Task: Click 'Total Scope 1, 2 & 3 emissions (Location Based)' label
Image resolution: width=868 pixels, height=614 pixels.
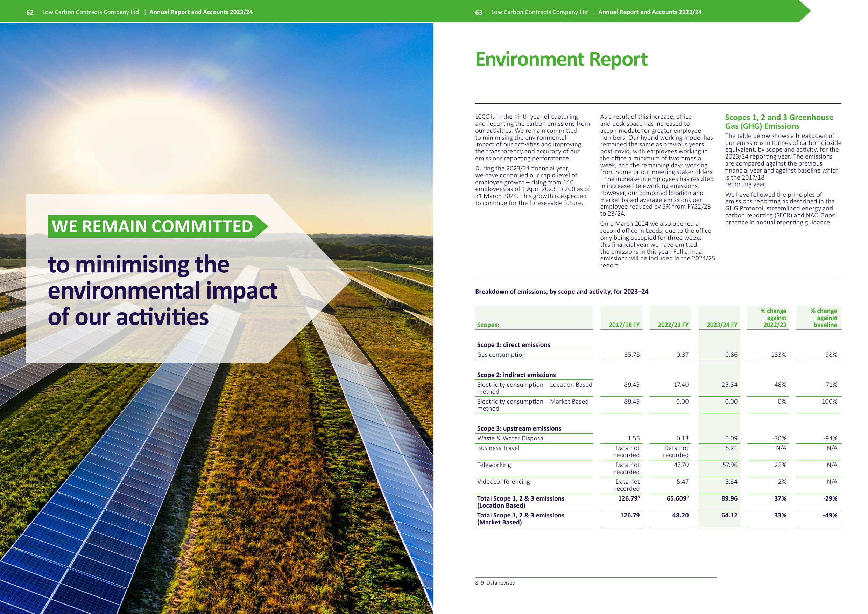Action: click(520, 502)
